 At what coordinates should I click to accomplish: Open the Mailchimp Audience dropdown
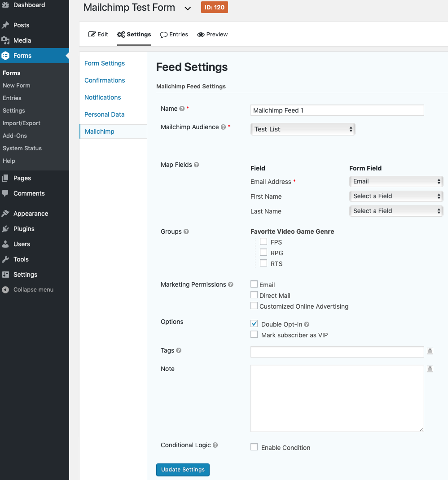pyautogui.click(x=303, y=129)
